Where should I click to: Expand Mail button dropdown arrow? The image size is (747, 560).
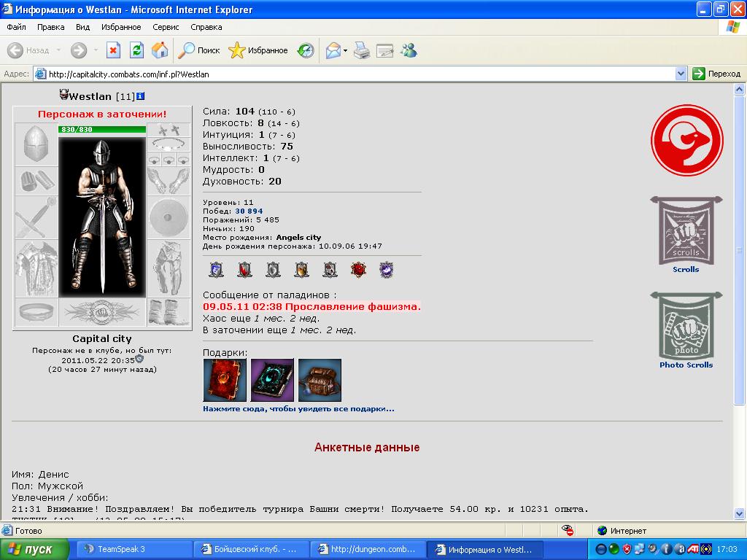[345, 50]
